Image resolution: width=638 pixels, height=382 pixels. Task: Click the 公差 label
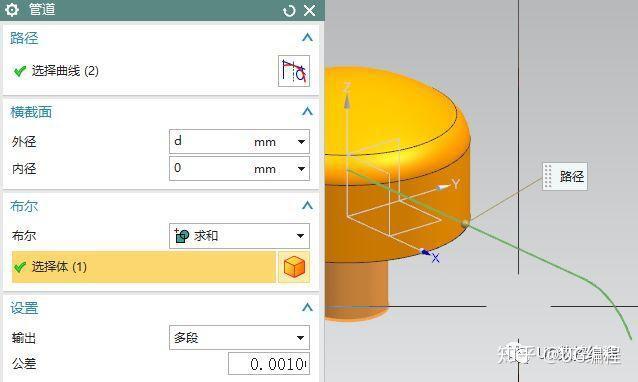click(24, 364)
